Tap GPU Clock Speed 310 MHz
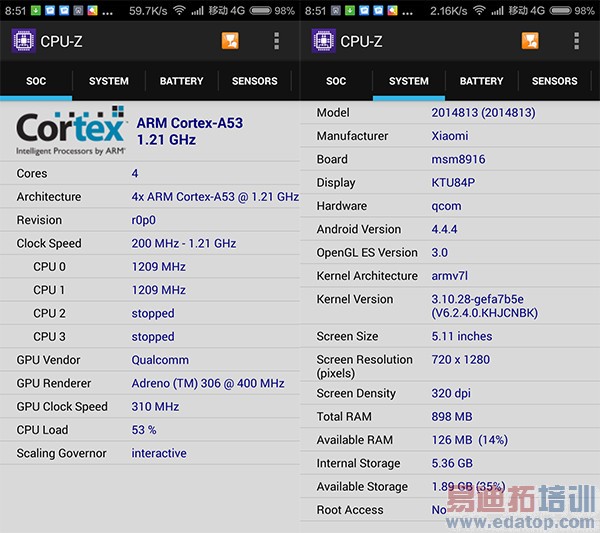The image size is (600, 533). (155, 406)
